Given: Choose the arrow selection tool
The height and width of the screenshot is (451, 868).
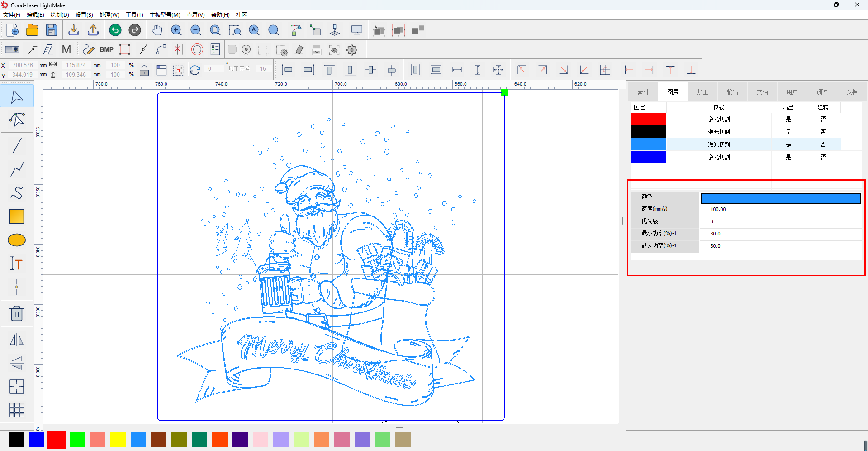Looking at the screenshot, I should (x=17, y=96).
